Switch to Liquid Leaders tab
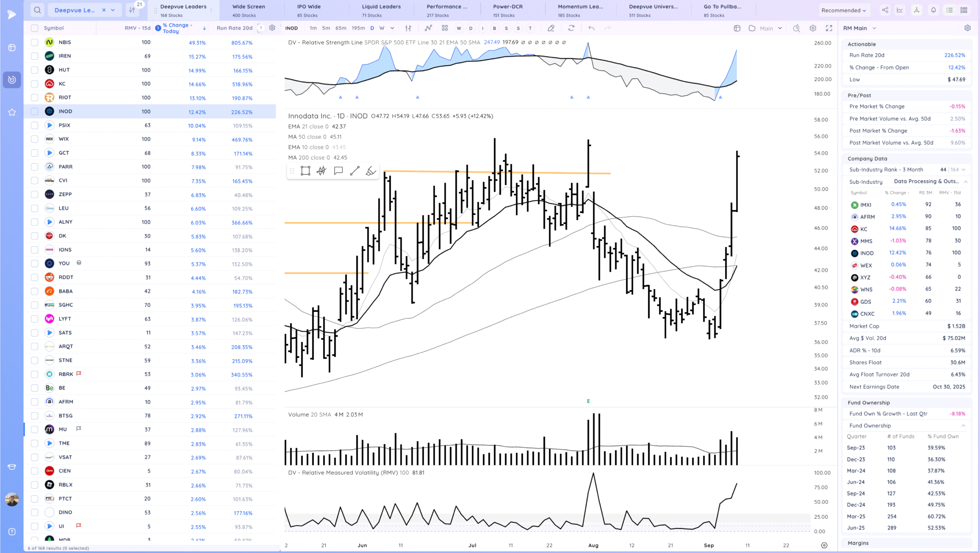The height and width of the screenshot is (553, 980). [381, 10]
